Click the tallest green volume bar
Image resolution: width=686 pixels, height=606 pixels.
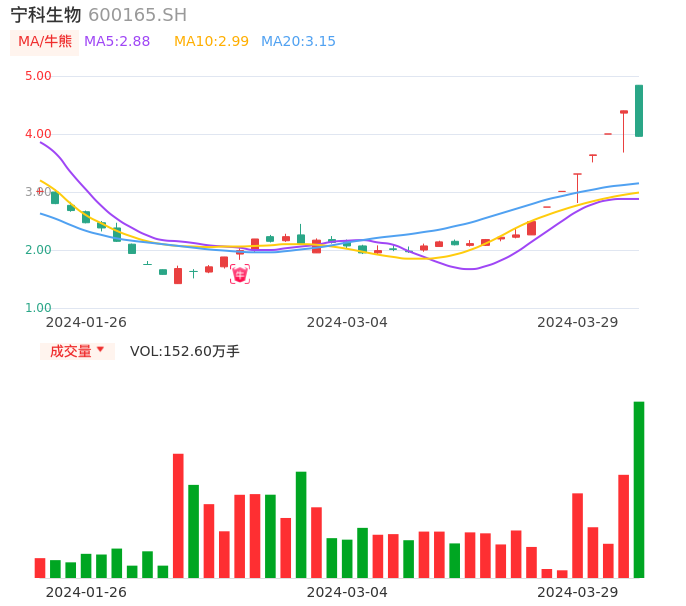[639, 490]
